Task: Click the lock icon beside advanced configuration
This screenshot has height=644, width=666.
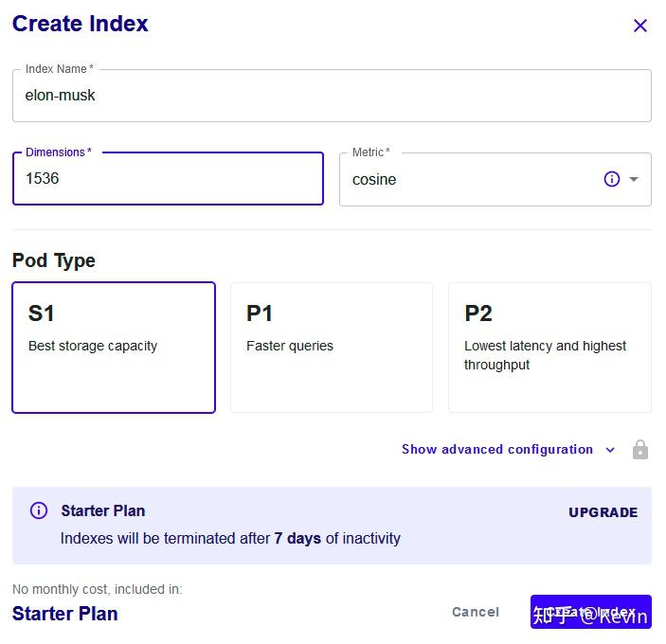Action: click(640, 450)
